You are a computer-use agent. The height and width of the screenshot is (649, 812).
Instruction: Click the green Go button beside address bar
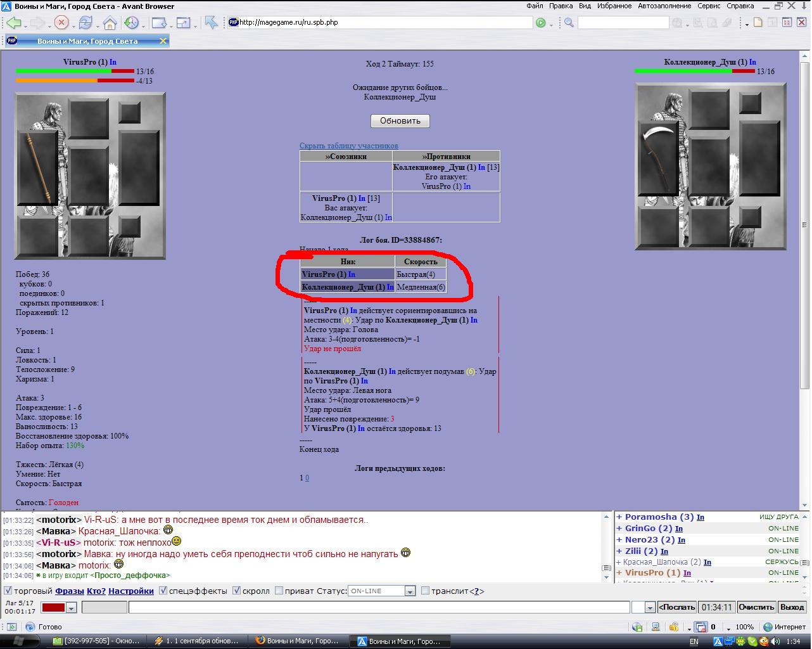coord(540,23)
